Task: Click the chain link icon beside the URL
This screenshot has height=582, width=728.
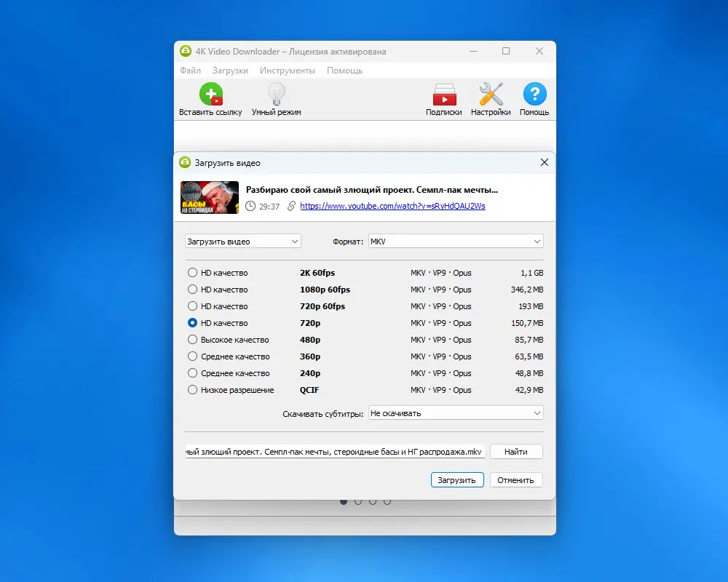Action: (292, 206)
